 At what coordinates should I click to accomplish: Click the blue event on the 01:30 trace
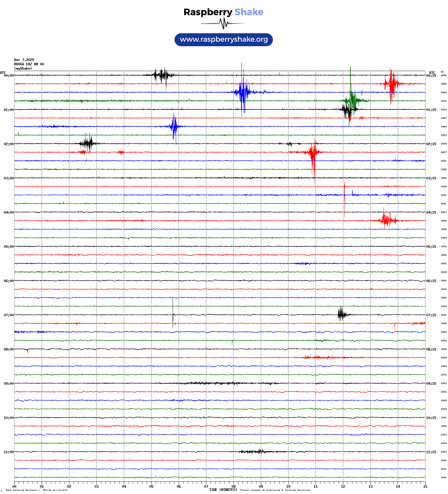(174, 127)
